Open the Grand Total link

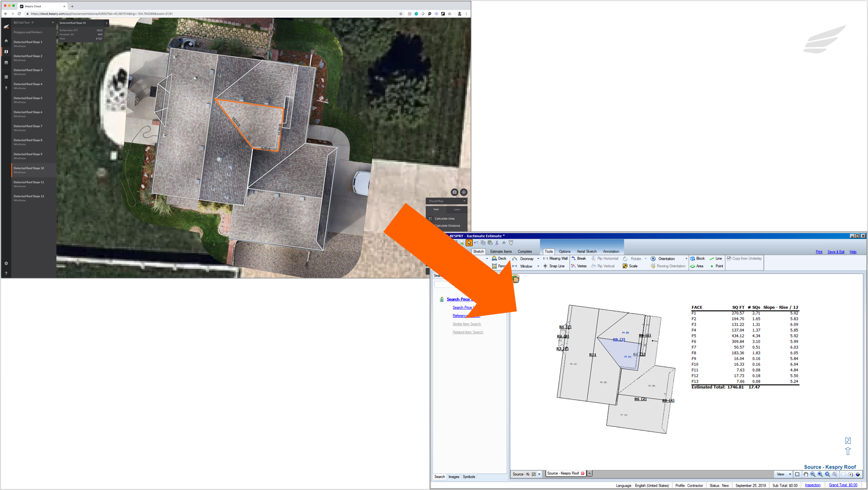842,485
